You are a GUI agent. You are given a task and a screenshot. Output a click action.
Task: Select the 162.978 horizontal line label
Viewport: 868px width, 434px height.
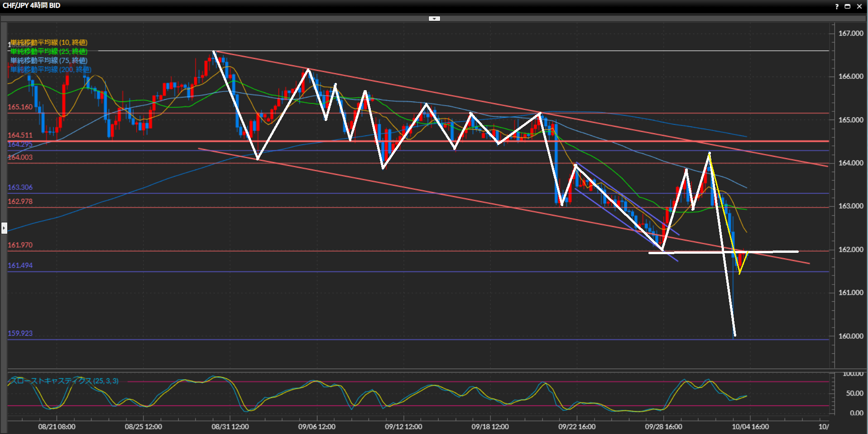pos(20,202)
